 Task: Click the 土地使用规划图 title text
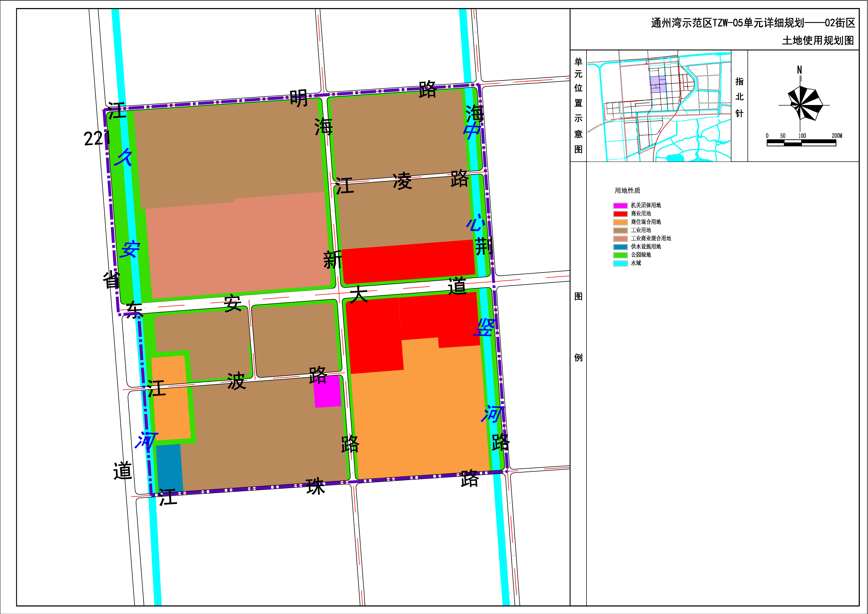818,40
